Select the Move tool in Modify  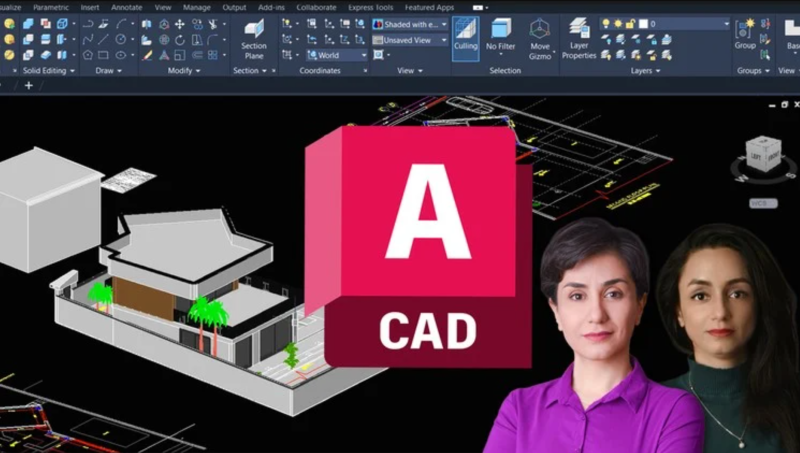[x=180, y=23]
